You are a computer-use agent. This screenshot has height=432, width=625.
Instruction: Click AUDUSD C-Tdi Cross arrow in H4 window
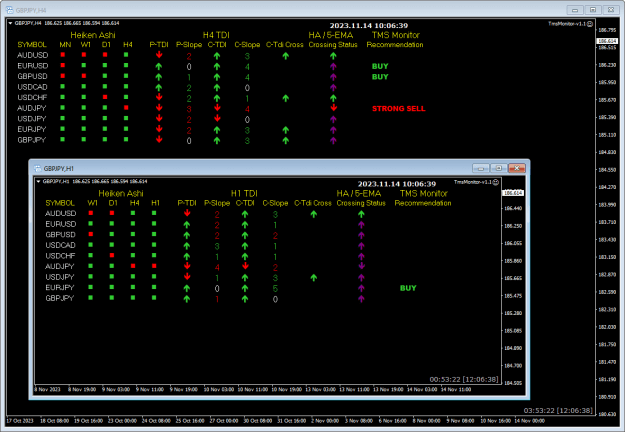[x=285, y=56]
